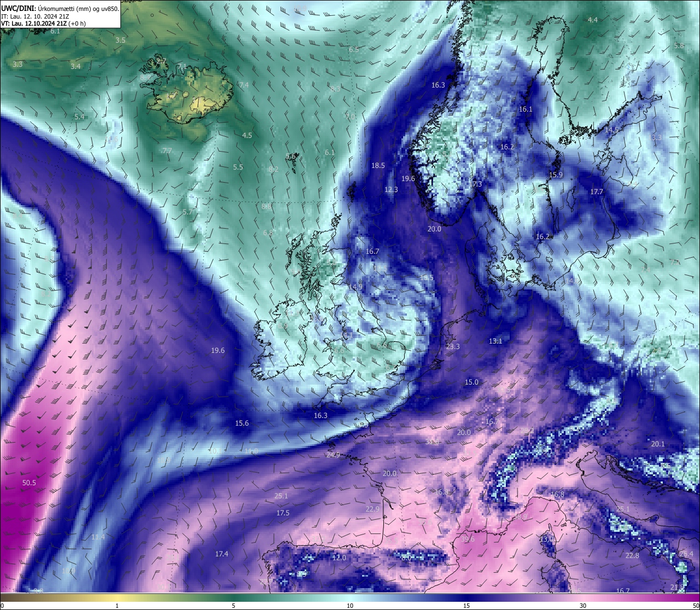Click the 3.3 value at top left
This screenshot has height=610, width=700.
[17, 64]
